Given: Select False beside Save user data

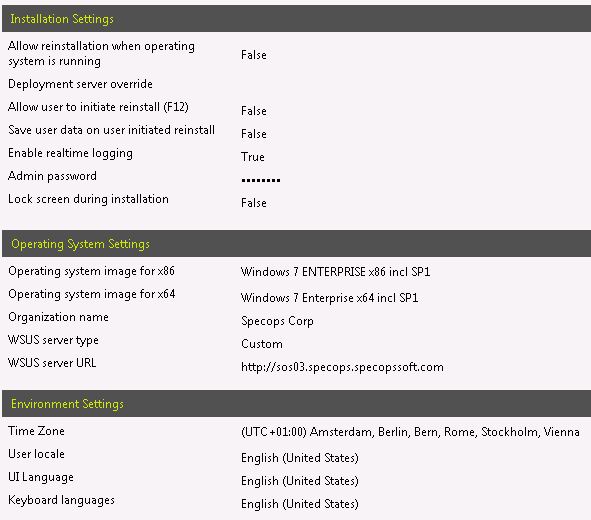Looking at the screenshot, I should pyautogui.click(x=254, y=134).
